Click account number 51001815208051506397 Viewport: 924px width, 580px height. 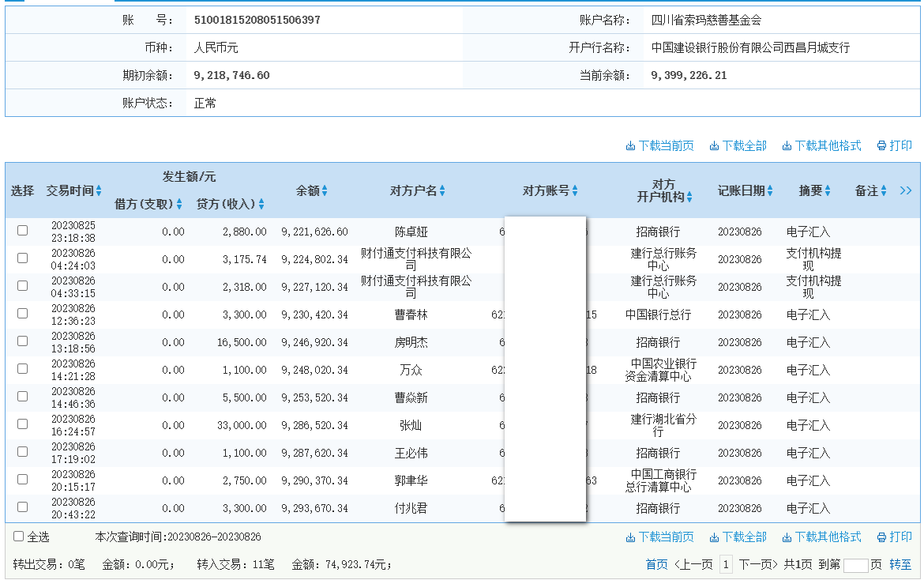coord(257,20)
